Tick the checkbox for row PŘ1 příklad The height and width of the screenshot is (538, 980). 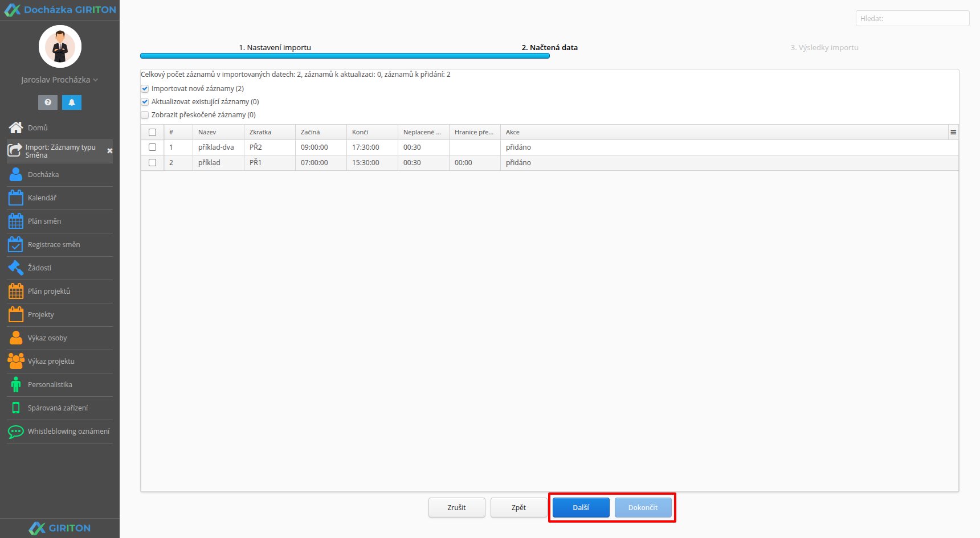click(x=152, y=162)
